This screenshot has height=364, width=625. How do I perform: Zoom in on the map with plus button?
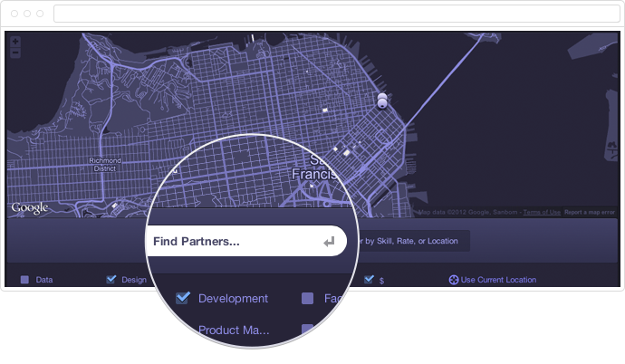(x=15, y=42)
